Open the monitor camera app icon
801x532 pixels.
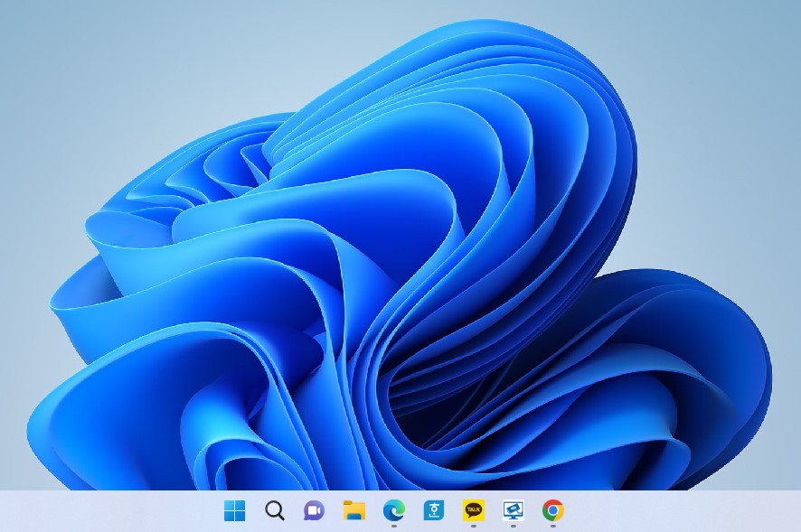click(x=514, y=510)
